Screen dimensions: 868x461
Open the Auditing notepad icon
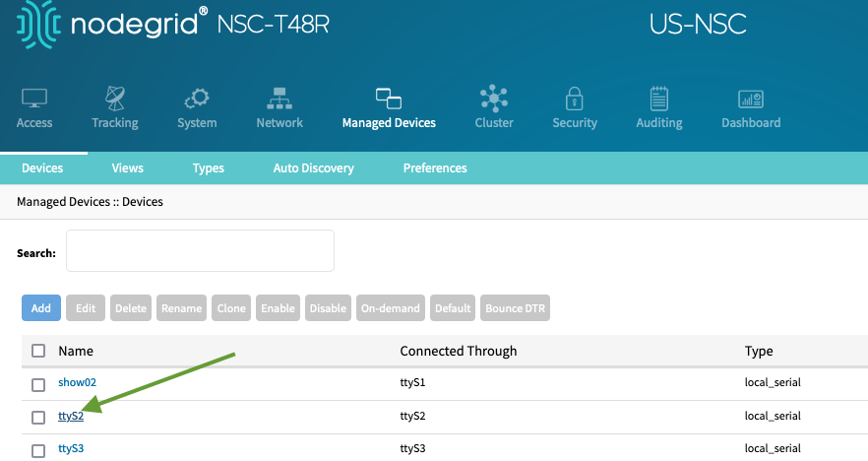pos(658,99)
